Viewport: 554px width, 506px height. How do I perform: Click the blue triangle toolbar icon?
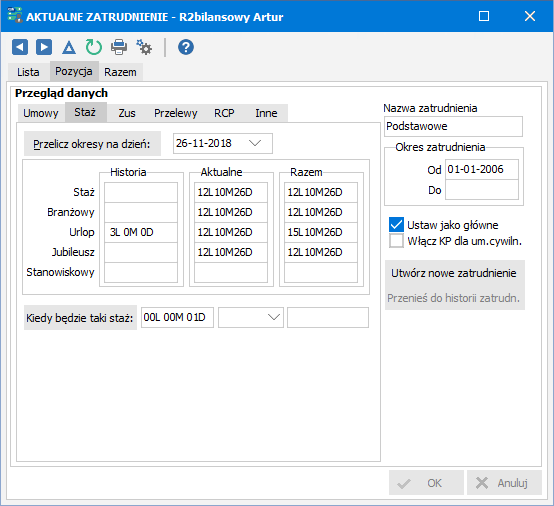point(69,47)
